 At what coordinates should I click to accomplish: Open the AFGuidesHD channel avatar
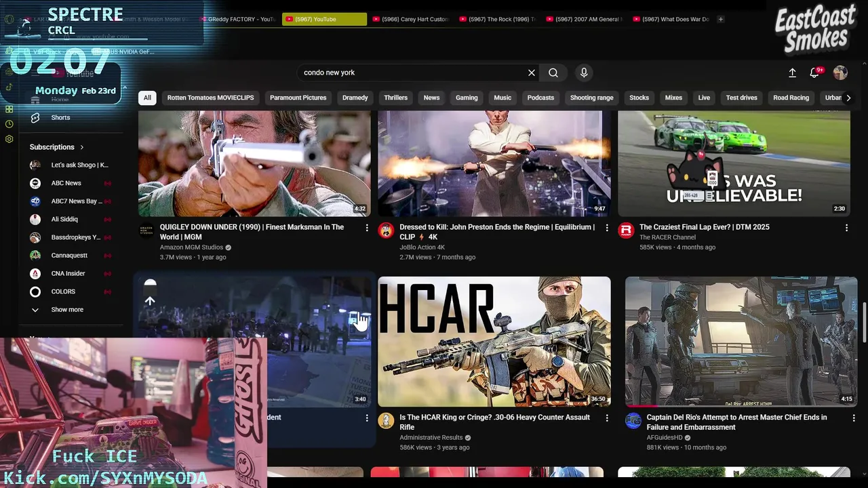pos(633,421)
